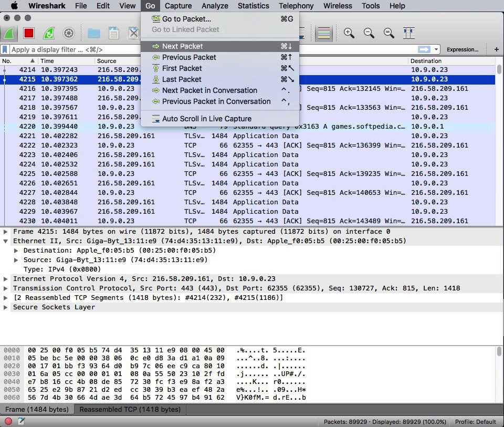Toggle Auto Scroll in Live Capture
The image size is (504, 427).
pyautogui.click(x=220, y=119)
